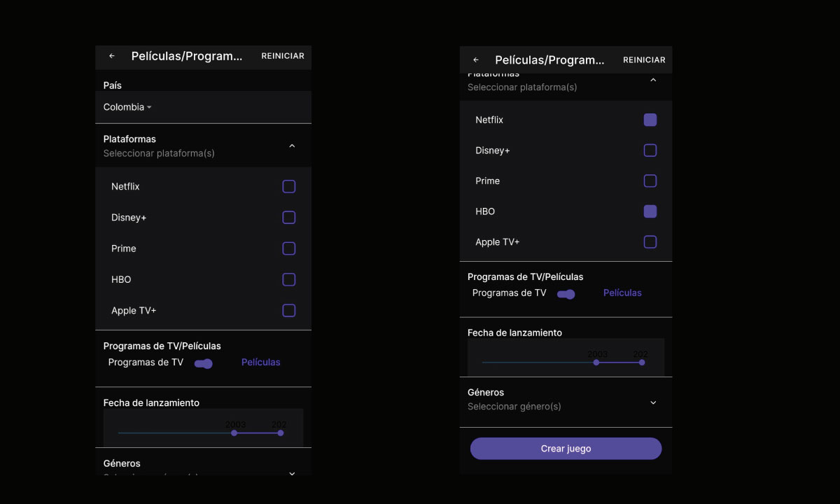Screen dimensions: 840x504
Task: Check Netflix checkbox on the left screen
Action: (x=289, y=186)
